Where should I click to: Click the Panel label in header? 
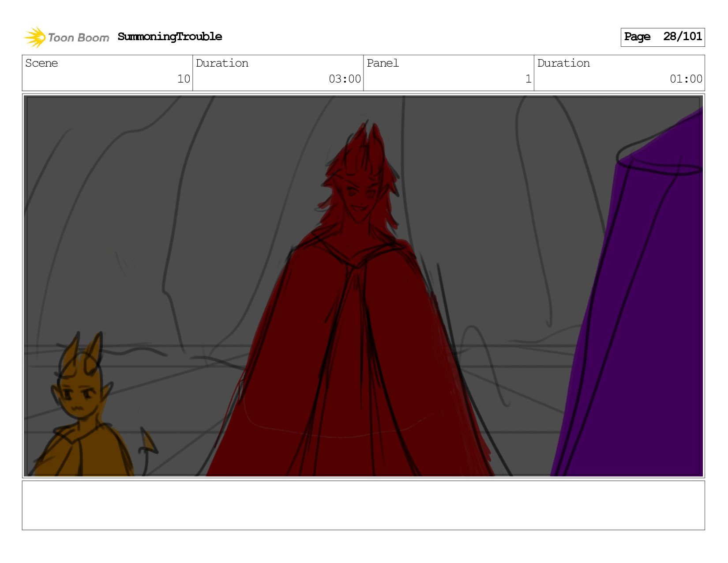click(383, 63)
